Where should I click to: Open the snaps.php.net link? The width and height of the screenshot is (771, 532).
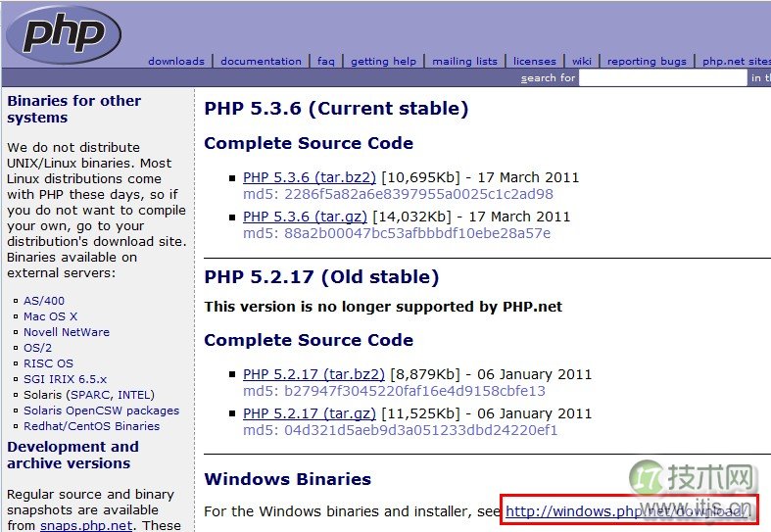pyautogui.click(x=86, y=525)
